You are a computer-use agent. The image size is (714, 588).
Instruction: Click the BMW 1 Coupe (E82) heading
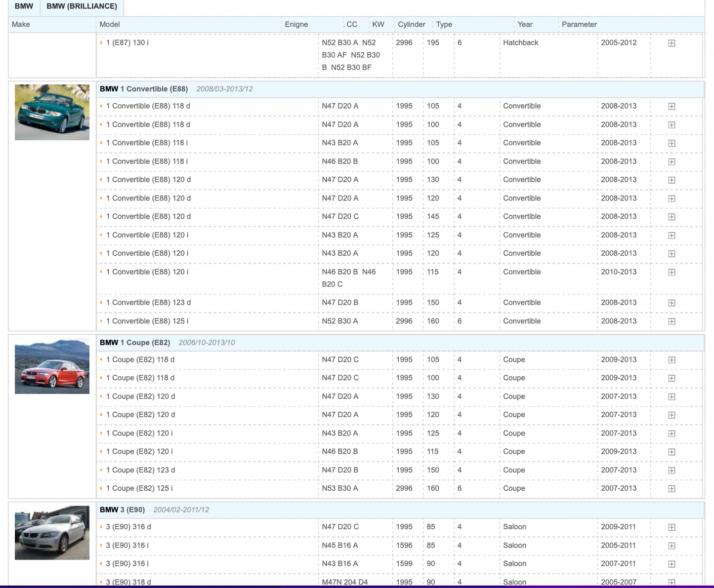[x=135, y=343]
